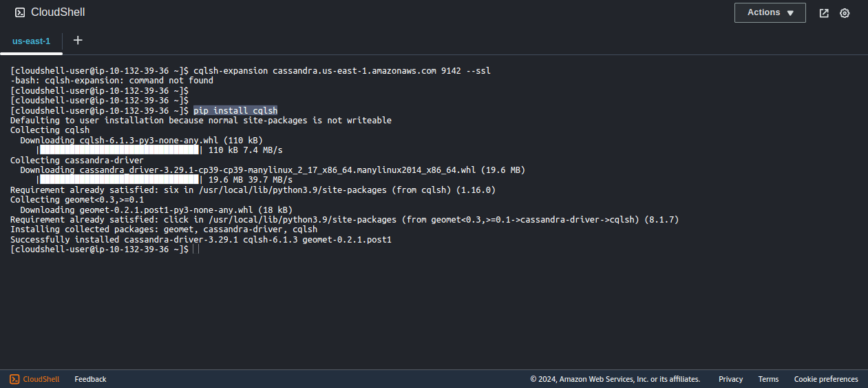Expand the Actions dropdown menu
The width and height of the screenshot is (868, 388).
point(770,12)
